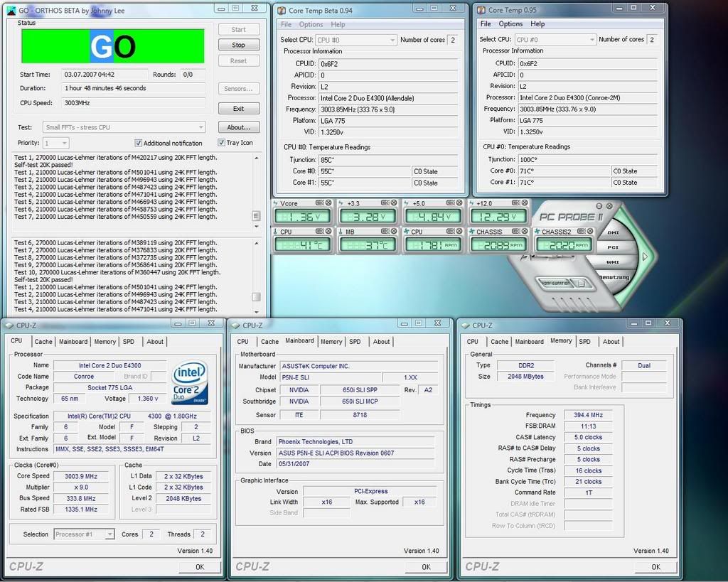Open Options menu in Core Temp Beta 0.94
This screenshot has width=728, height=582.
(x=311, y=24)
